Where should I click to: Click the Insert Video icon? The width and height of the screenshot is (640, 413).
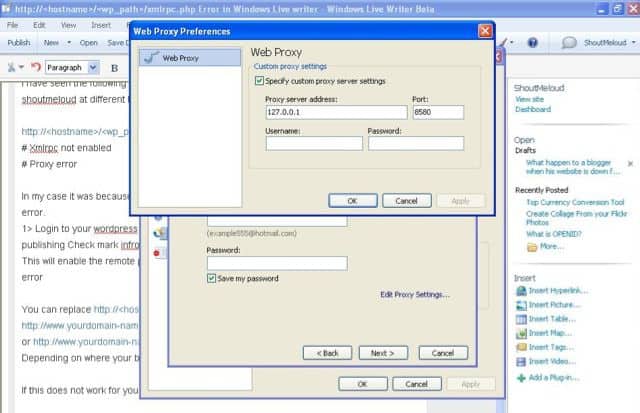521,362
